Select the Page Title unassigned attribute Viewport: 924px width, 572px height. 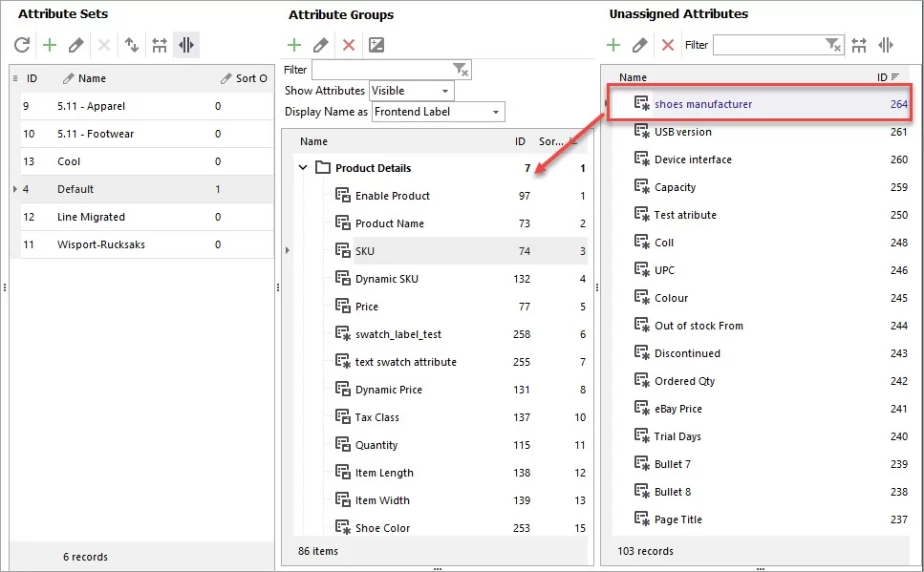[678, 519]
